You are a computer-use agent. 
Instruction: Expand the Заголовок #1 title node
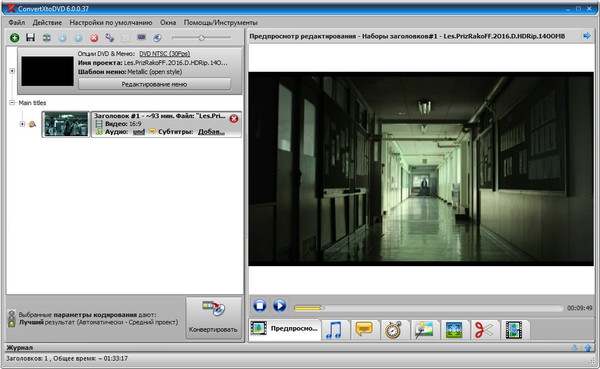tap(22, 124)
